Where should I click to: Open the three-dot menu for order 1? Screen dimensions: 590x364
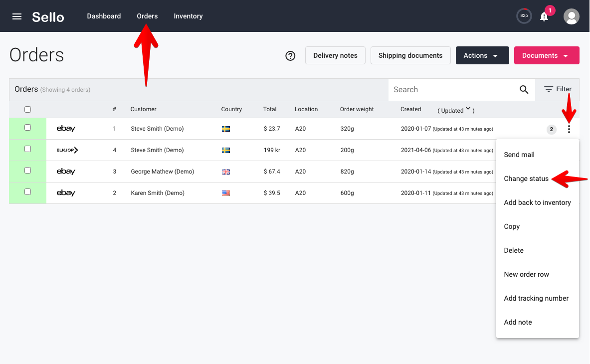click(x=569, y=129)
